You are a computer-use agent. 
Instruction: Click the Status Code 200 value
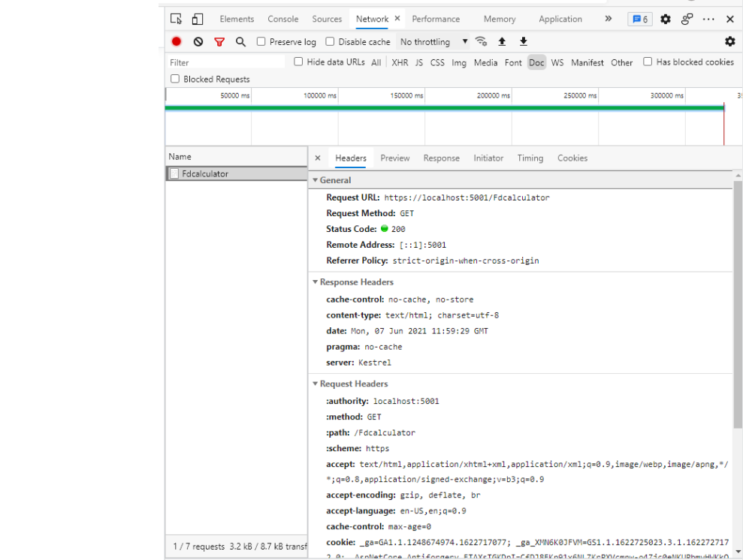398,229
